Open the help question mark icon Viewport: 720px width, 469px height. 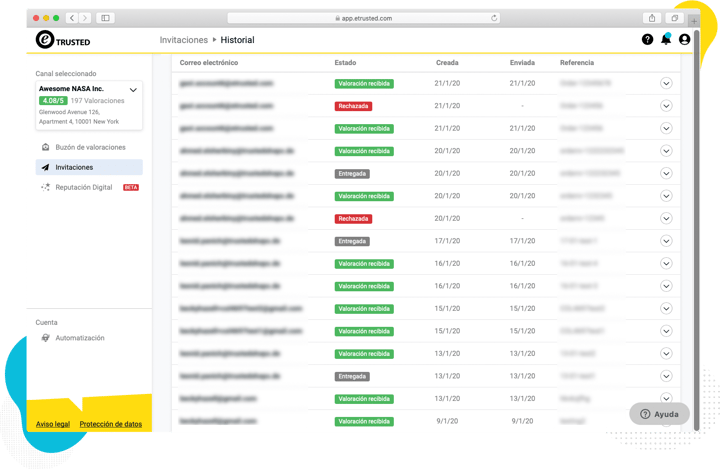(x=647, y=40)
